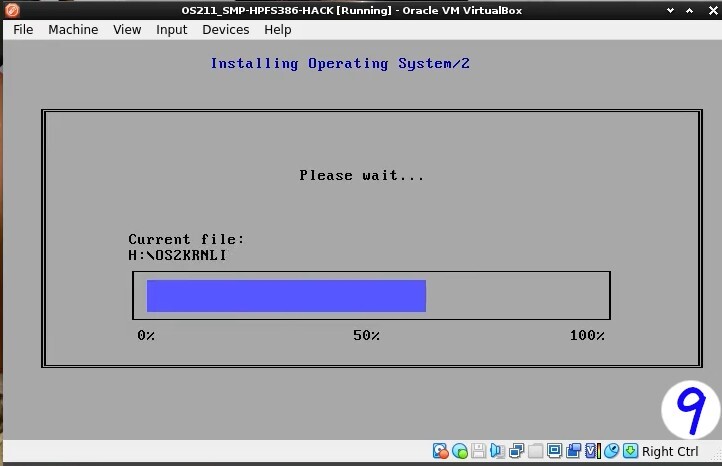Image resolution: width=722 pixels, height=466 pixels.
Task: Click the VirtualBox window title bar icon
Action: click(12, 10)
